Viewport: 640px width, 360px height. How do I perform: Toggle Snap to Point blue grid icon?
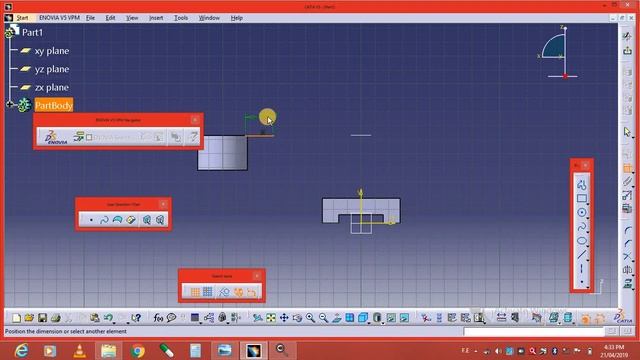point(208,291)
